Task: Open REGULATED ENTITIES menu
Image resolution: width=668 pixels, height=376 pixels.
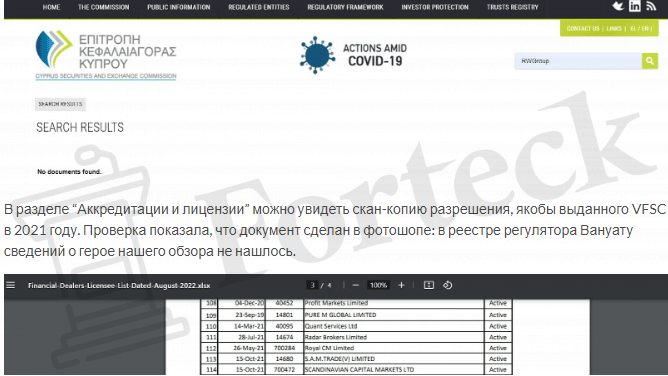Action: [x=259, y=7]
